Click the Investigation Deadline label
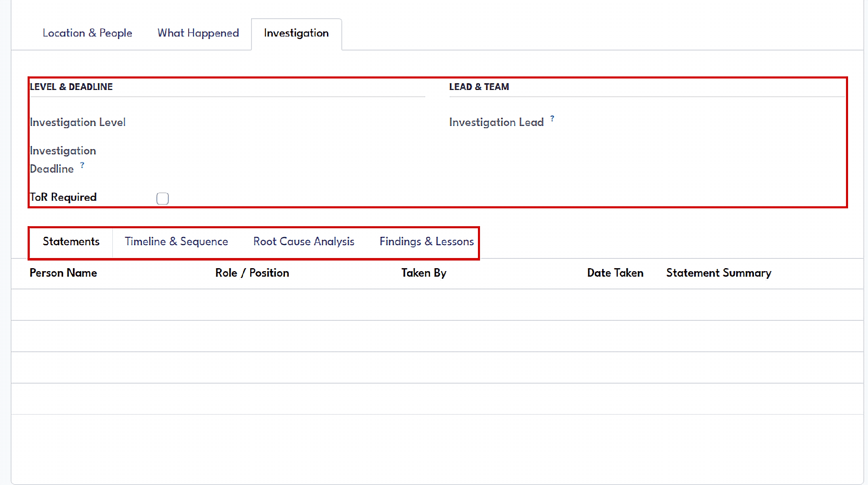 click(x=63, y=160)
